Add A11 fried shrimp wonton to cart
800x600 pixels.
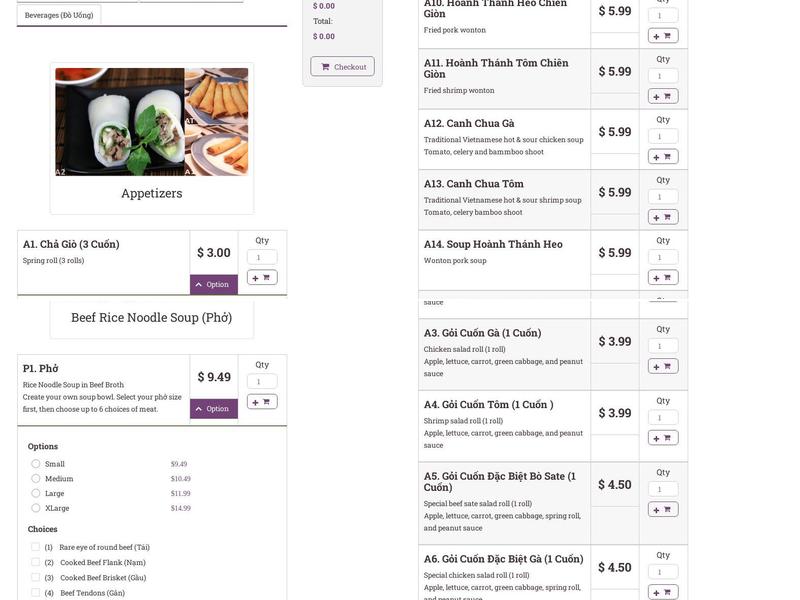coord(662,94)
